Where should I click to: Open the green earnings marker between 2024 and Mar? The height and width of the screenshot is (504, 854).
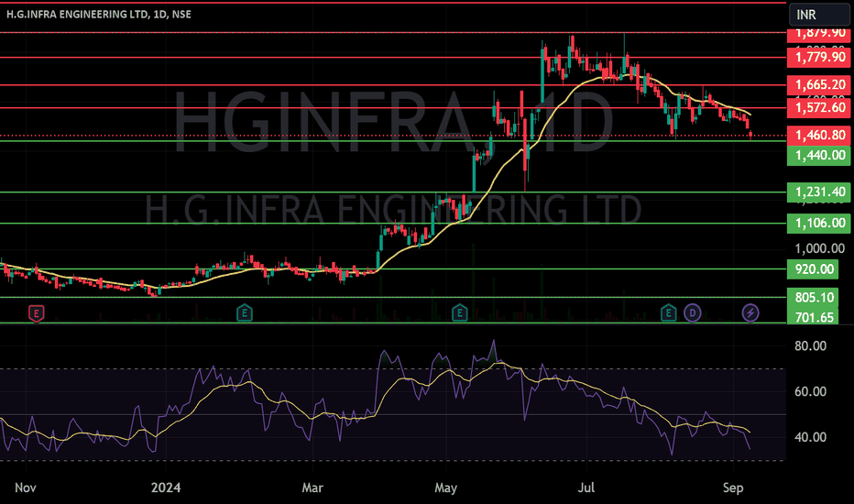coord(244,312)
